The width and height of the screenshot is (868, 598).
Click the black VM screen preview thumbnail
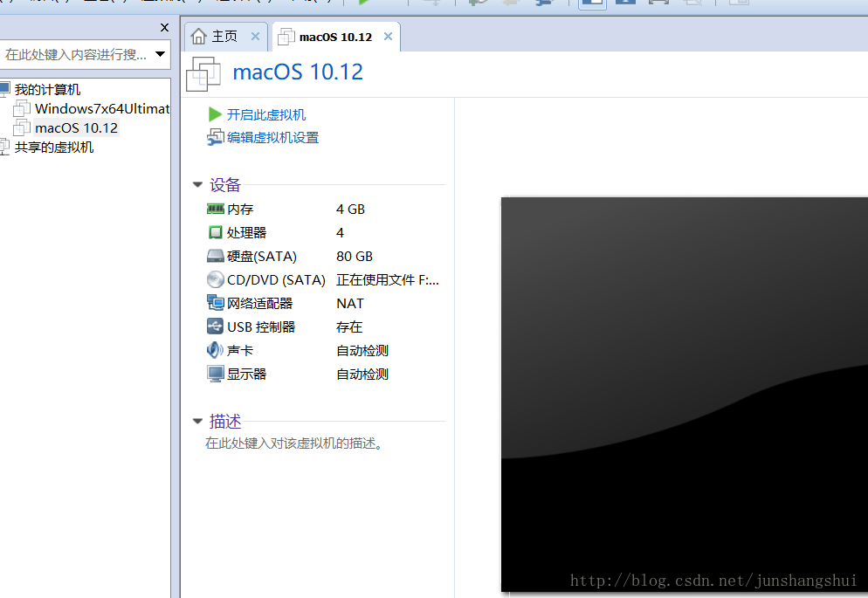[x=685, y=395]
